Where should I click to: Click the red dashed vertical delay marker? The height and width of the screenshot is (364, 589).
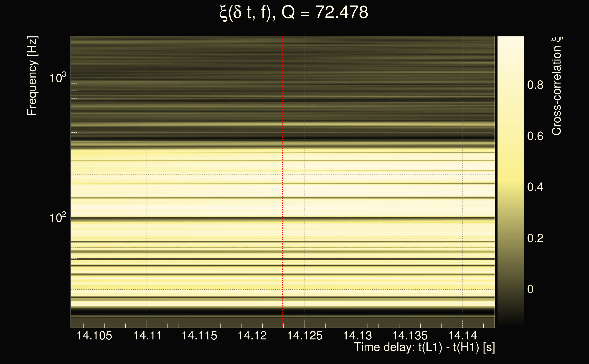(x=282, y=183)
